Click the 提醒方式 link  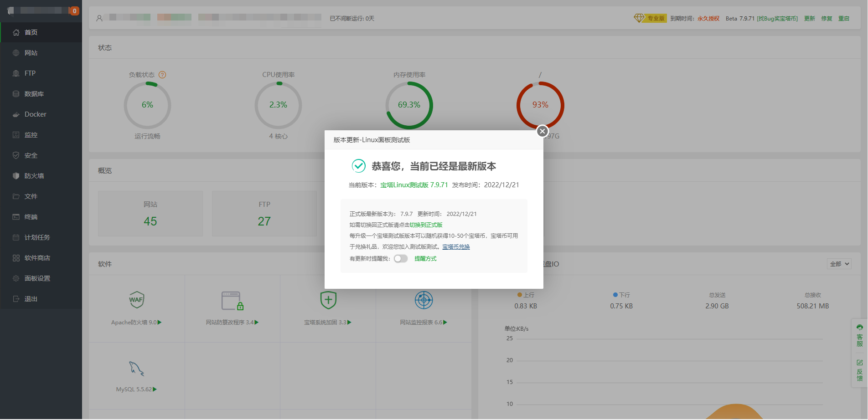click(425, 259)
